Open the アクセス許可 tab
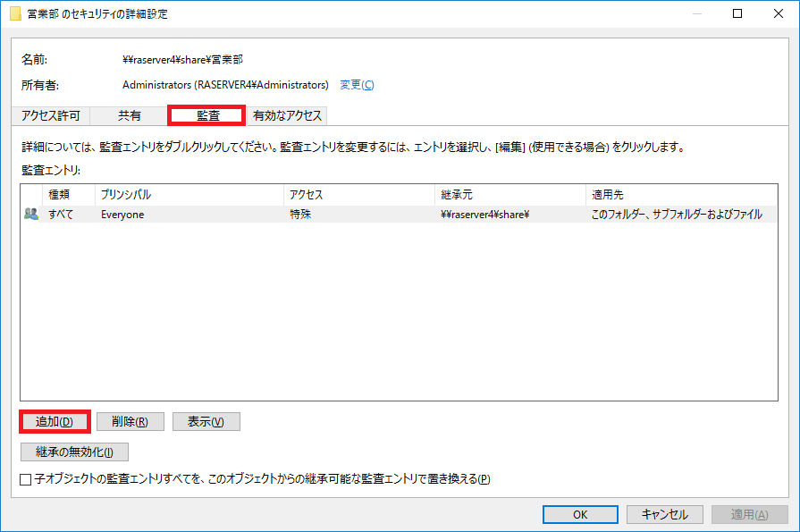 51,116
